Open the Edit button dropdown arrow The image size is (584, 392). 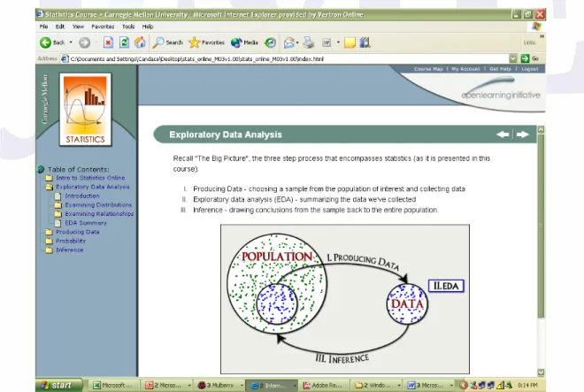[338, 42]
